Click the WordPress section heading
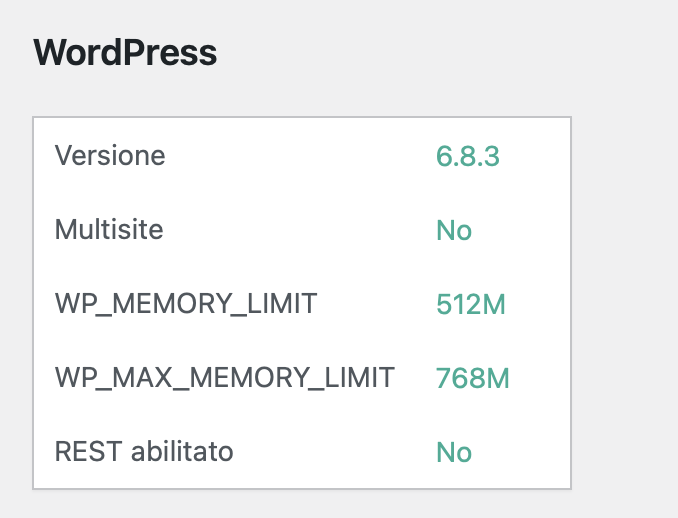Viewport: 678px width, 518px height. [125, 53]
